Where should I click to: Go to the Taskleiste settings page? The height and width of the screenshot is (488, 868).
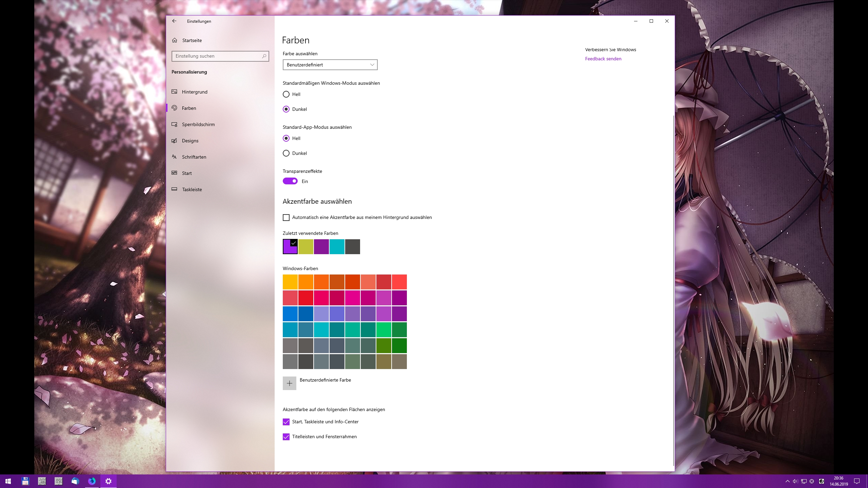192,189
